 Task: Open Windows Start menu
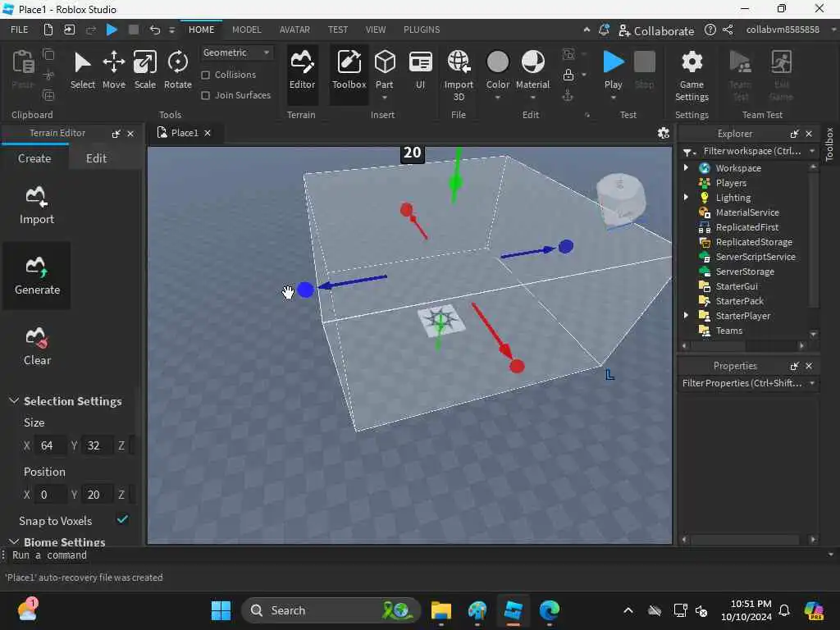221,610
